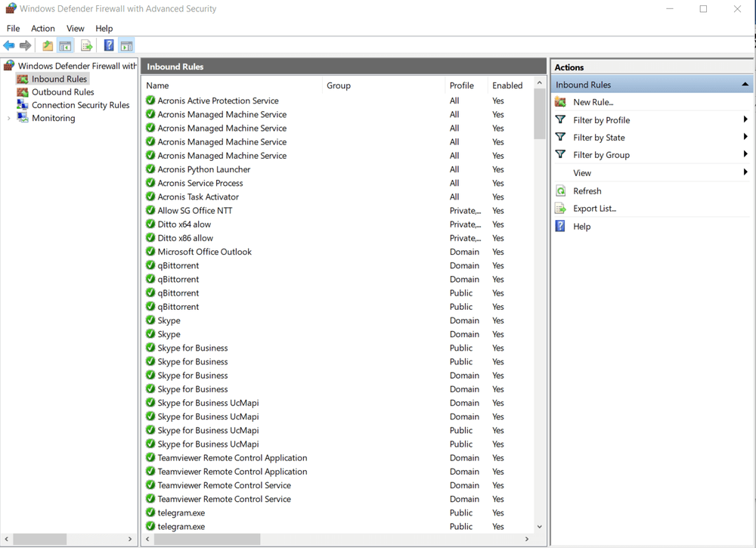Viewport: 756px width, 548px height.
Task: Click the Help icon in Actions pane
Action: 559,225
